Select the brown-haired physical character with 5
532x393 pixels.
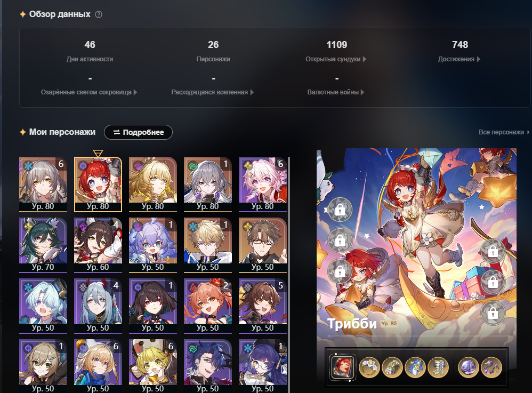263,306
